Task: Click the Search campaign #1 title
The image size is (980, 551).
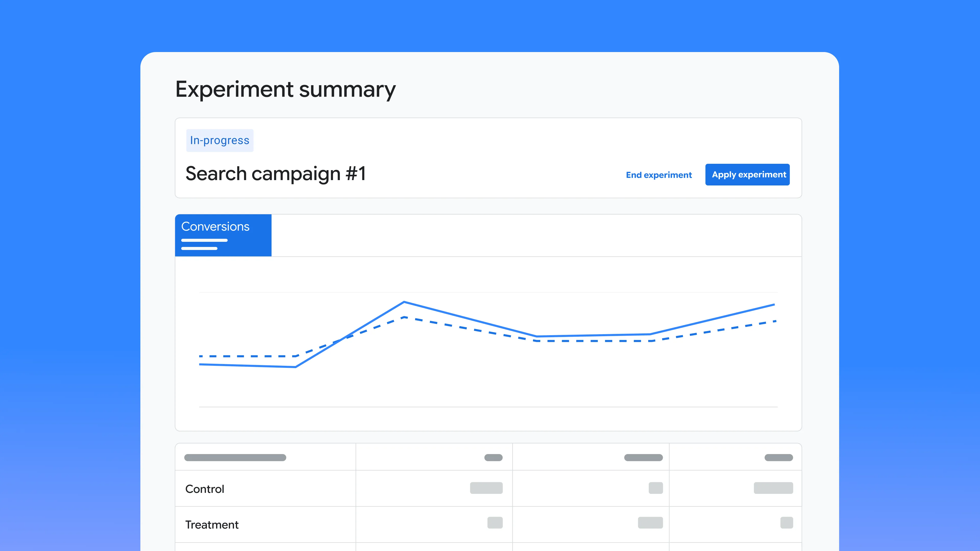Action: (x=276, y=174)
